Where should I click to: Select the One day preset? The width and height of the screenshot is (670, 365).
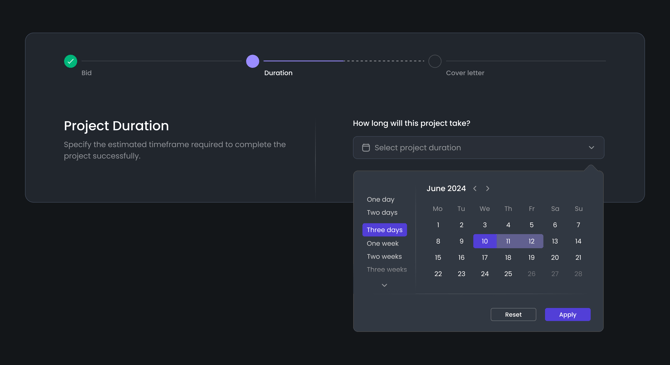[380, 200]
